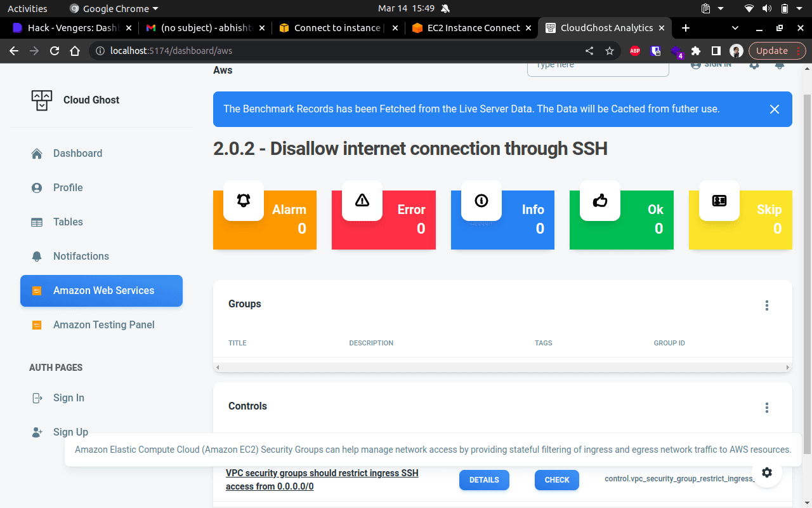
Task: Bookmark this page with star icon
Action: coord(610,51)
